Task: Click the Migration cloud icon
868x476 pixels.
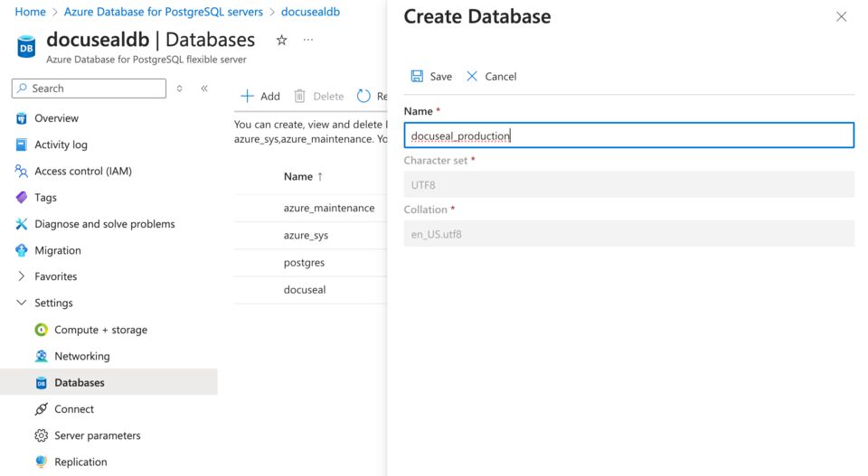Action: pyautogui.click(x=22, y=250)
